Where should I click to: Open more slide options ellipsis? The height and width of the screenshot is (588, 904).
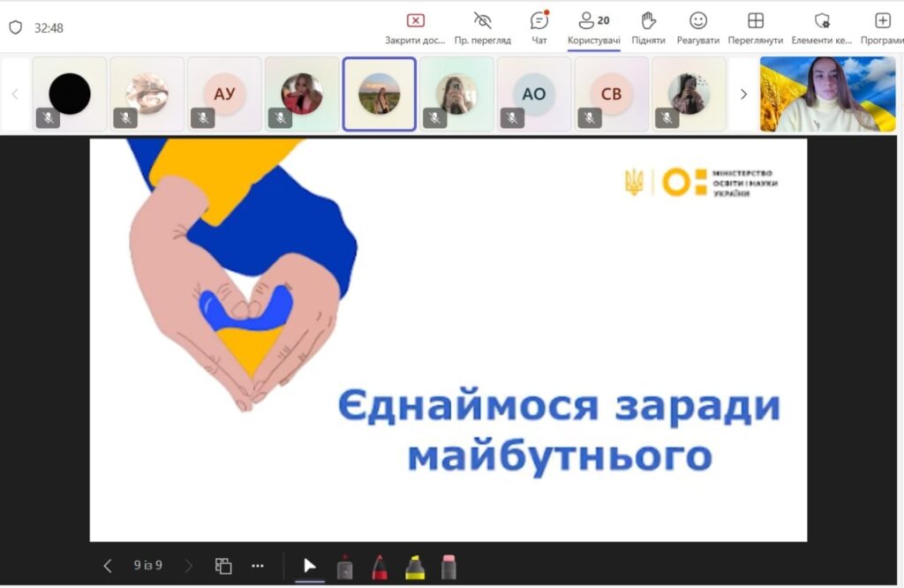[258, 566]
